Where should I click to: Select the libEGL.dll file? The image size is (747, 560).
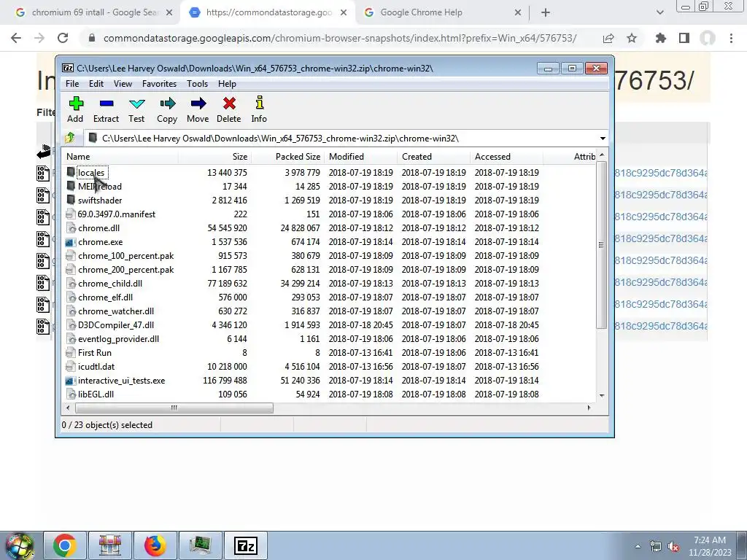point(96,394)
